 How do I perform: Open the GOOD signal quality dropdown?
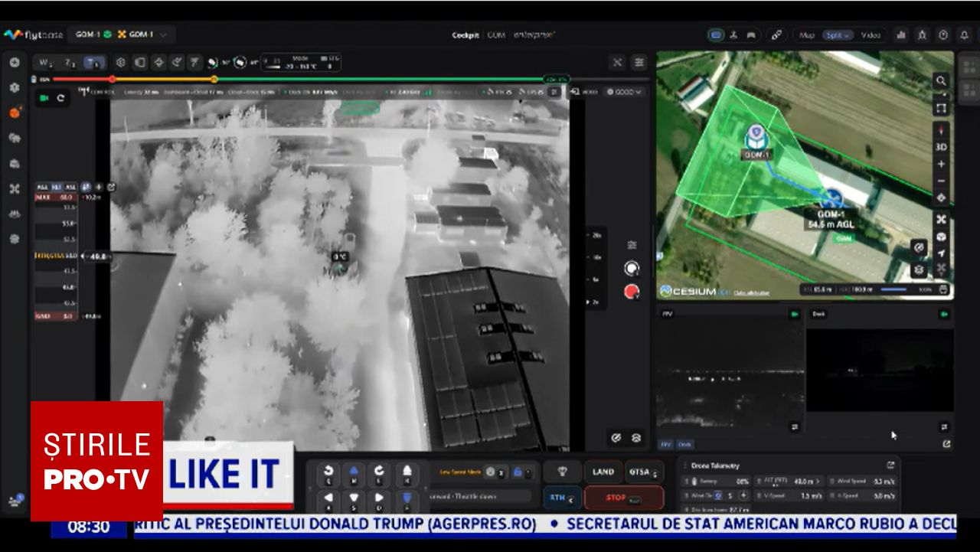coord(626,92)
